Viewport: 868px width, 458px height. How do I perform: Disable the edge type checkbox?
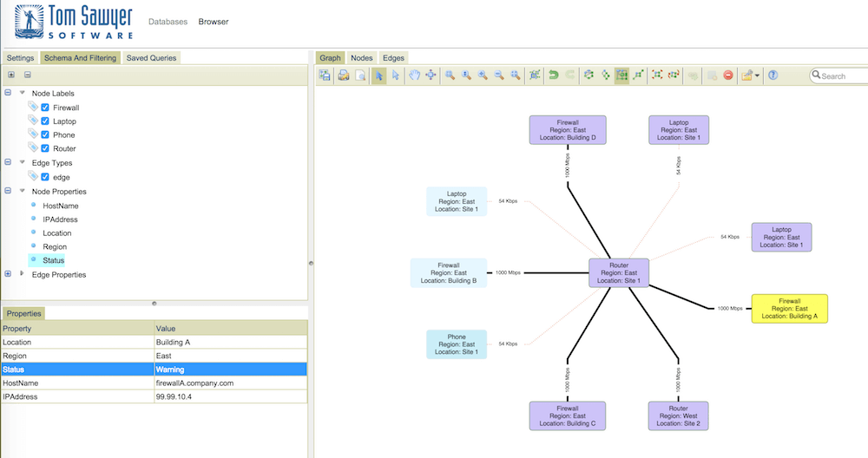pos(46,177)
